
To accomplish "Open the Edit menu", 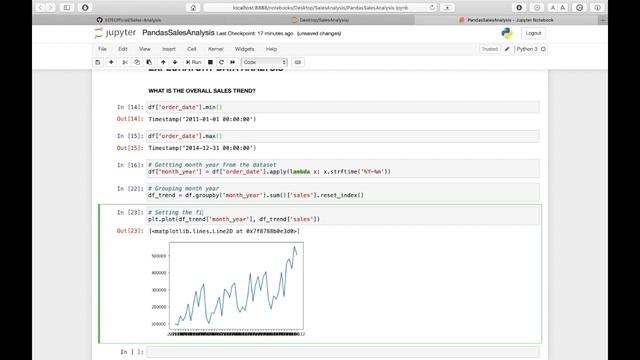I will pos(123,49).
